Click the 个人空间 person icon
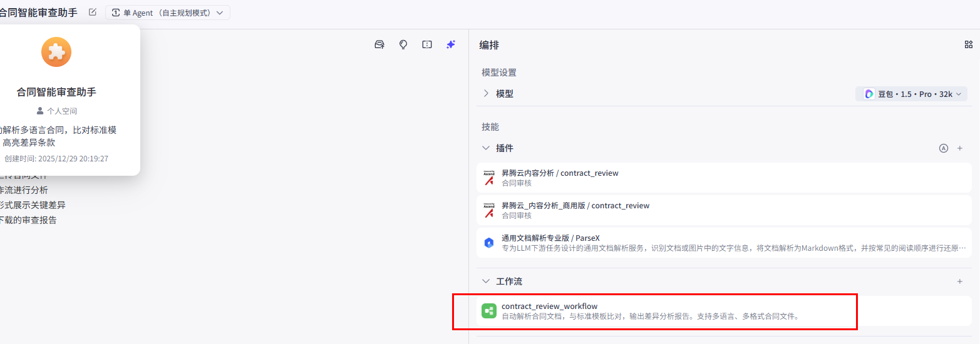Viewport: 980px width, 344px height. (x=40, y=111)
